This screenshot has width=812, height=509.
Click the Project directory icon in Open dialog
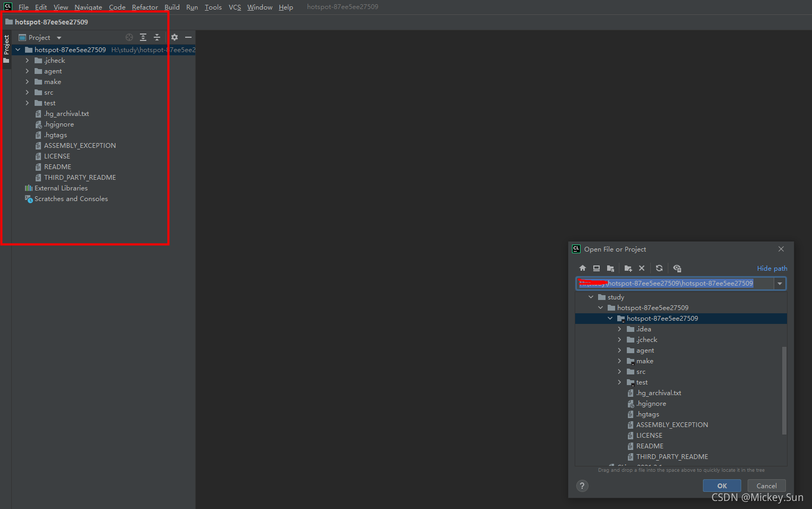(x=610, y=269)
